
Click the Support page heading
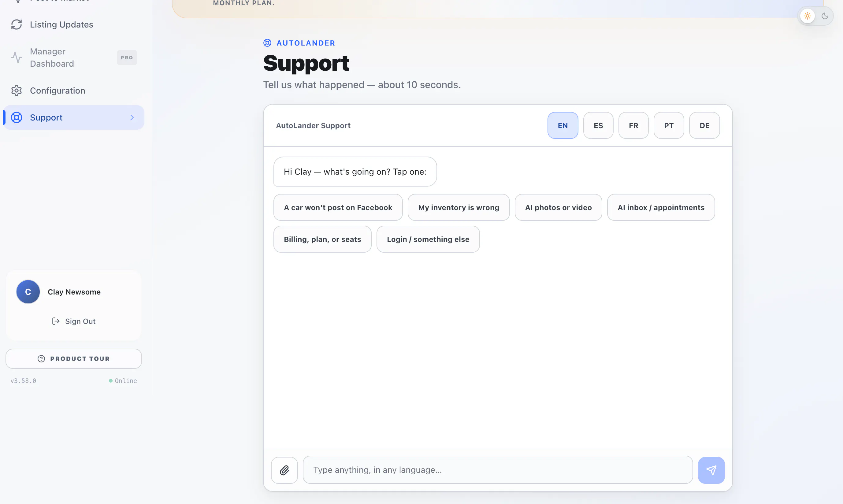[306, 63]
